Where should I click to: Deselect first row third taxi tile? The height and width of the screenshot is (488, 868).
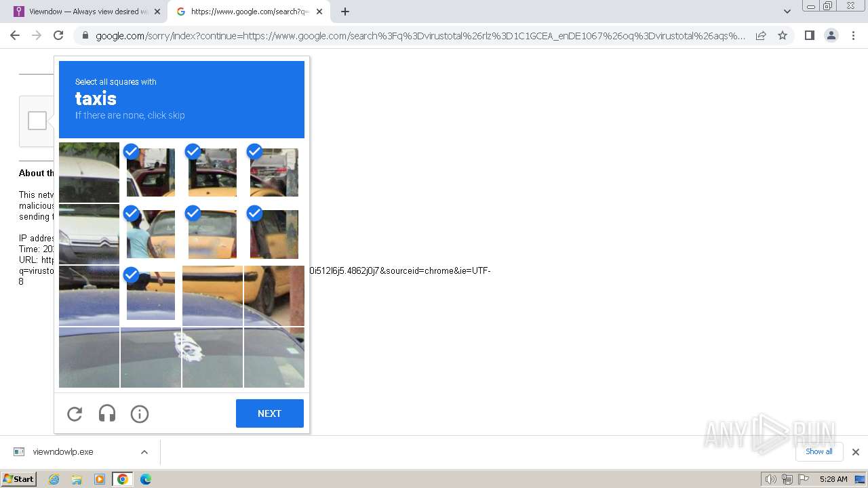212,172
